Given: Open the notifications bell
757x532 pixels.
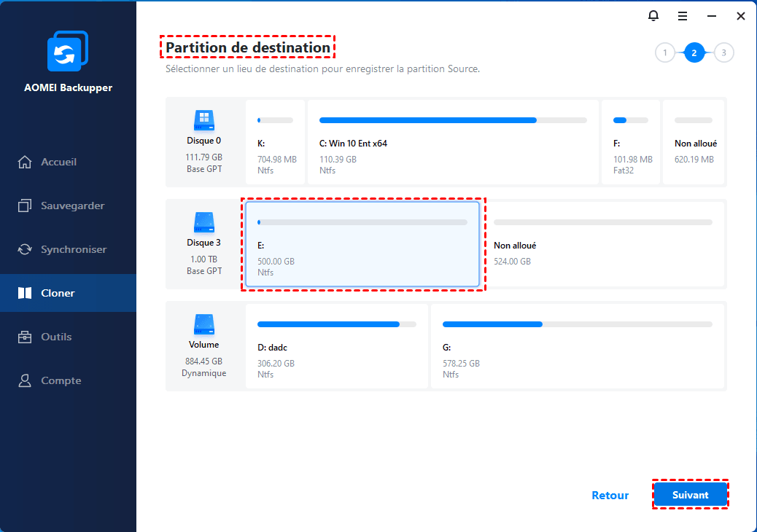Looking at the screenshot, I should click(653, 16).
